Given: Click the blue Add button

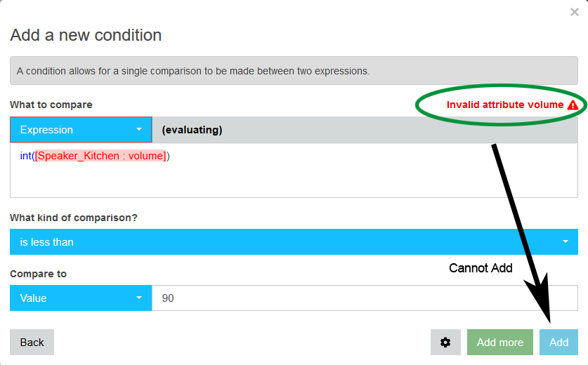Looking at the screenshot, I should point(558,342).
